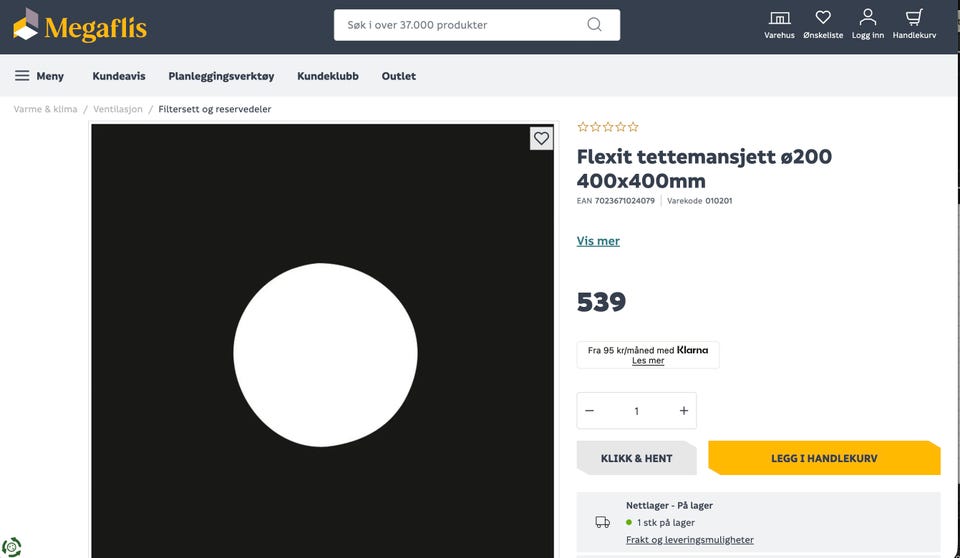Viewport: 960px width, 558px height.
Task: Open the Outlet section
Action: pyautogui.click(x=399, y=76)
